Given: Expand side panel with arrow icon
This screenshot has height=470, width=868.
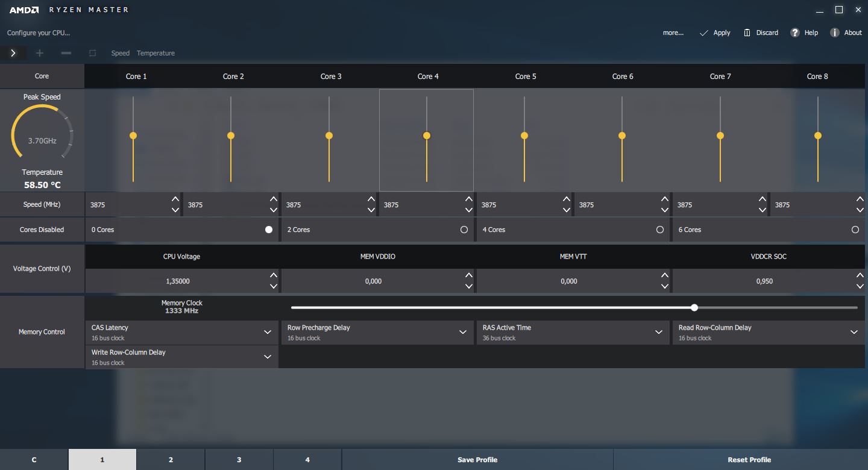Looking at the screenshot, I should tap(13, 53).
